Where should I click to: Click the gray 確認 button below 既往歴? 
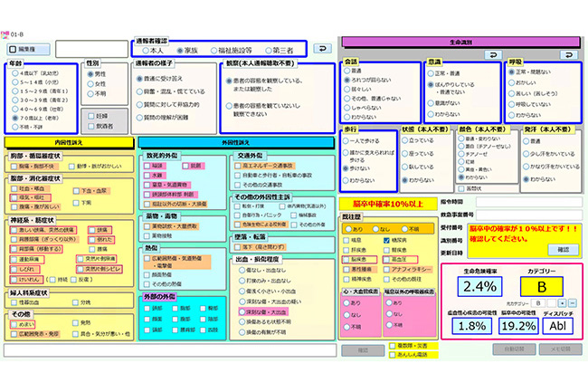[x=363, y=350]
